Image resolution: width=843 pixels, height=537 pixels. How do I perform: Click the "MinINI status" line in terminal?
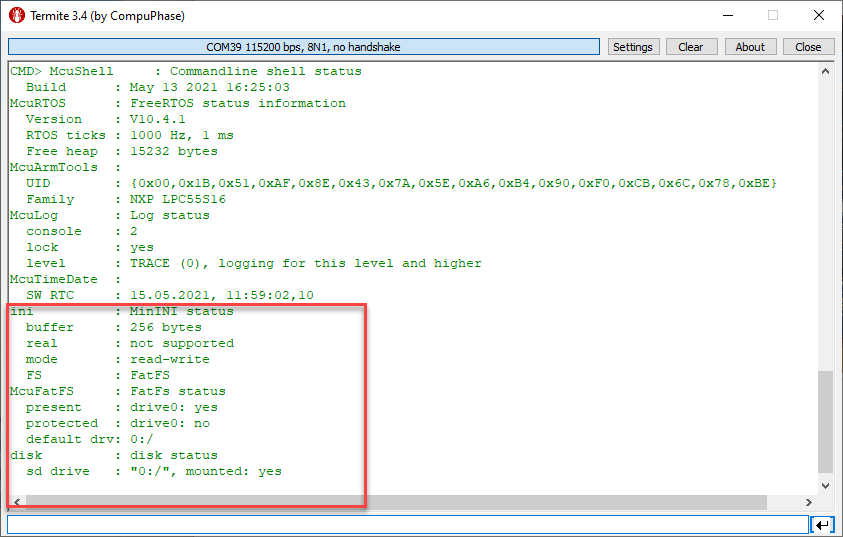[x=181, y=311]
